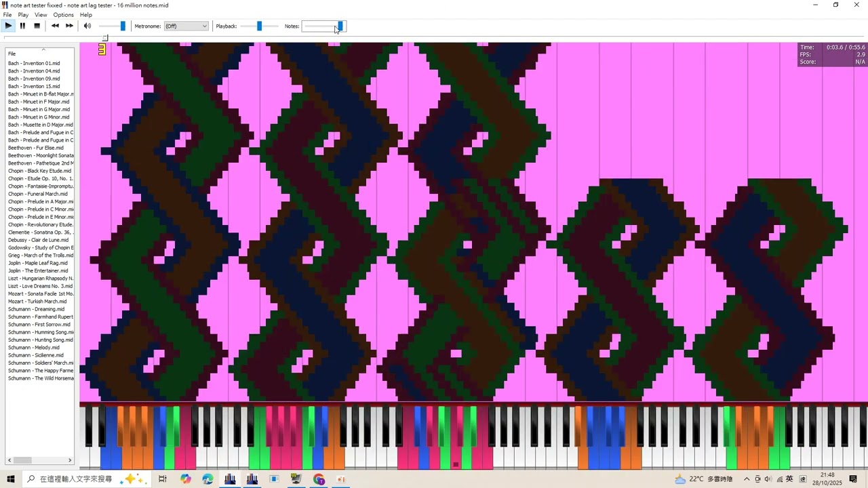The width and height of the screenshot is (868, 488).
Task: Select Bach - Invention 15.mid
Action: (34, 86)
